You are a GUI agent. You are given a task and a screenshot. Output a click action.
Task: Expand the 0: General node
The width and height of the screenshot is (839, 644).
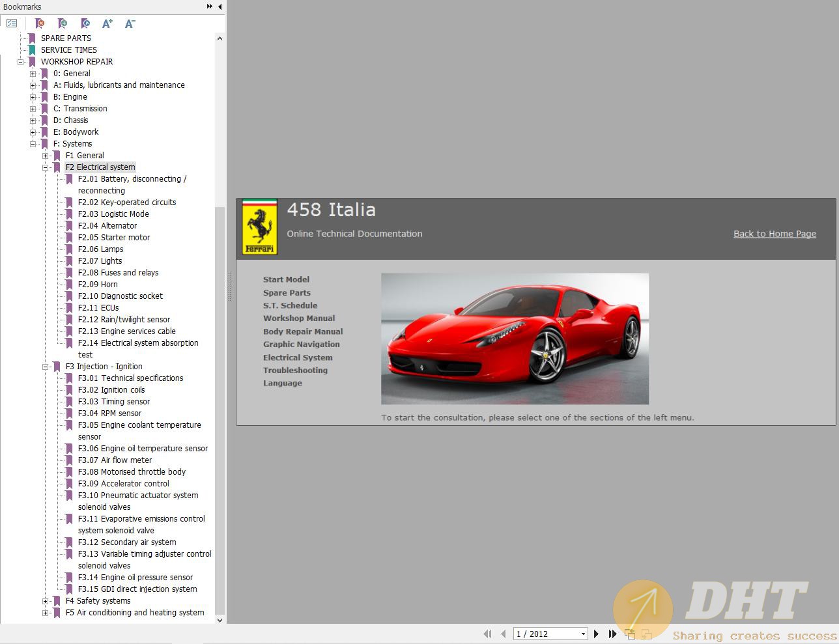[x=33, y=74]
